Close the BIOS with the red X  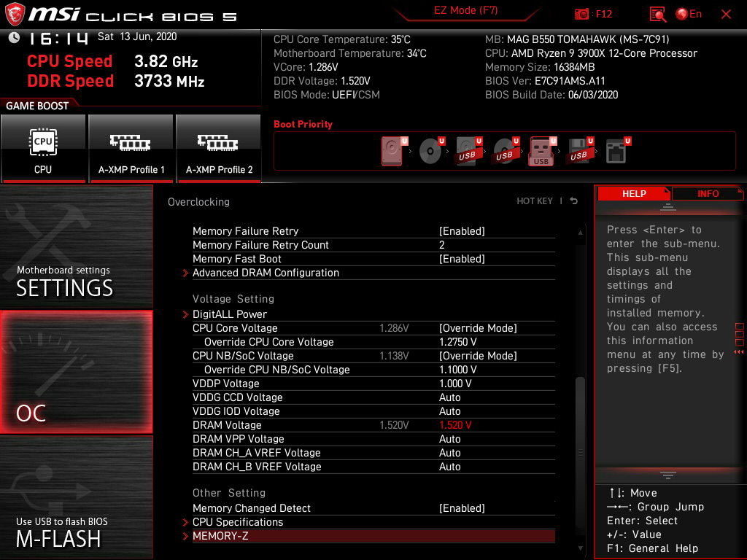coord(726,15)
